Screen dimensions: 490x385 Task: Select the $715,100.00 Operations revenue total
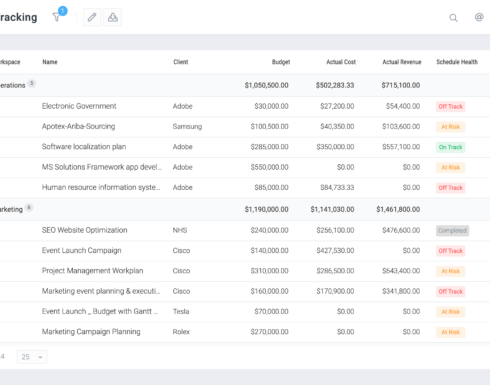pyautogui.click(x=401, y=85)
